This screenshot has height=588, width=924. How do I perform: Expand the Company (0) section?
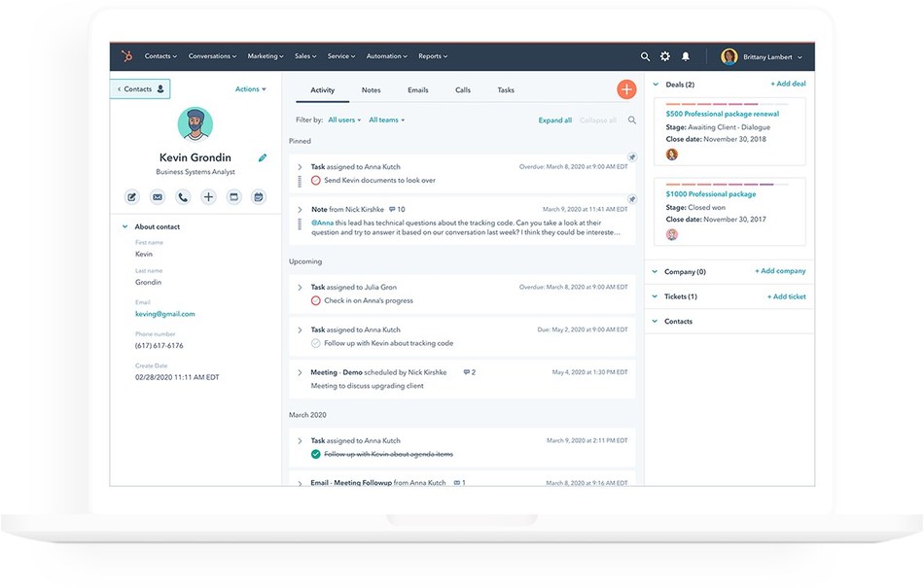click(681, 271)
